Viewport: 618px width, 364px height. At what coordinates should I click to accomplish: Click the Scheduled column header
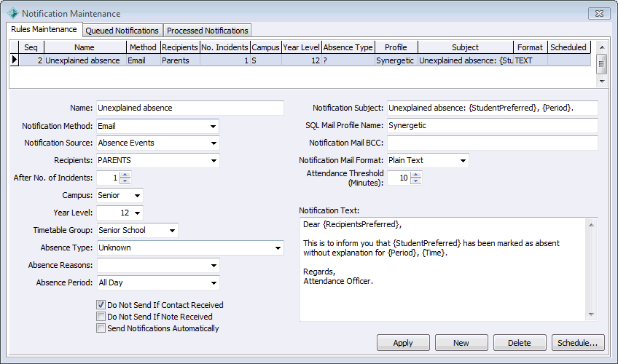[568, 47]
